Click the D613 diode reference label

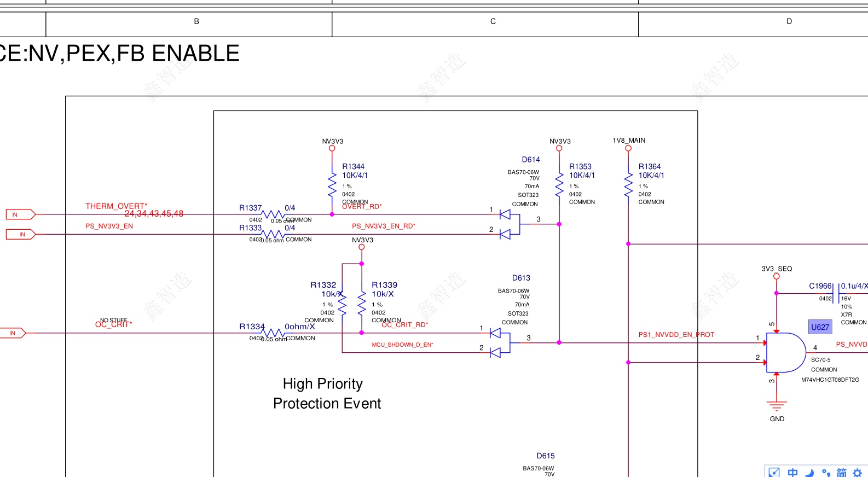tap(521, 278)
